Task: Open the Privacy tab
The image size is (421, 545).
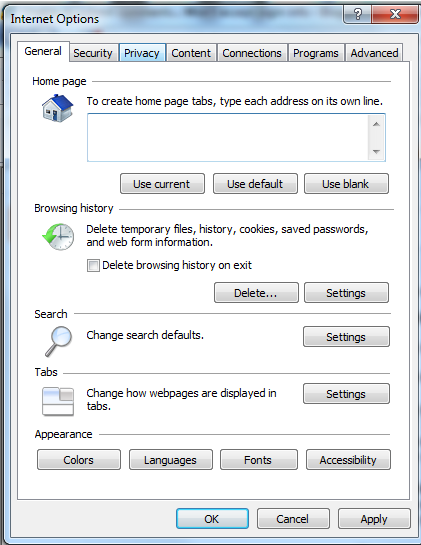Action: pyautogui.click(x=141, y=53)
